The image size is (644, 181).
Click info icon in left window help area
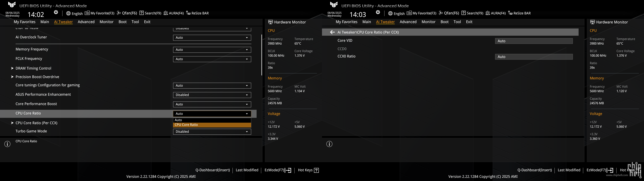[8, 144]
